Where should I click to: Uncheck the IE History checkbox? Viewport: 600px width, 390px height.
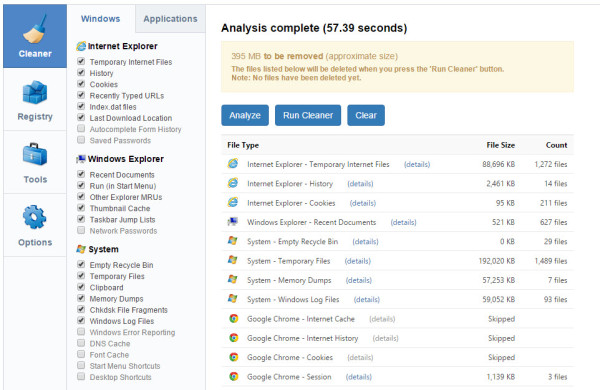81,72
